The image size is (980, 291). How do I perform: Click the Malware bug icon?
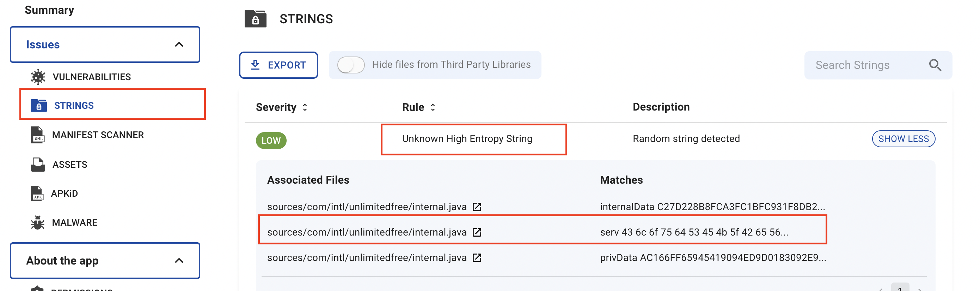point(38,222)
